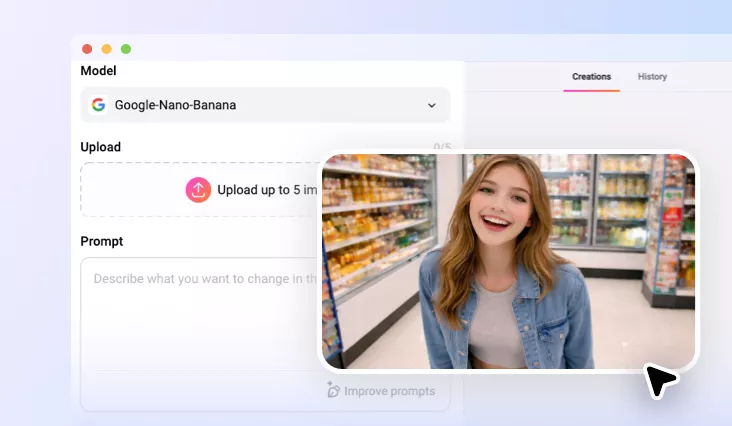Click the Upload section label
732x426 pixels.
(100, 147)
